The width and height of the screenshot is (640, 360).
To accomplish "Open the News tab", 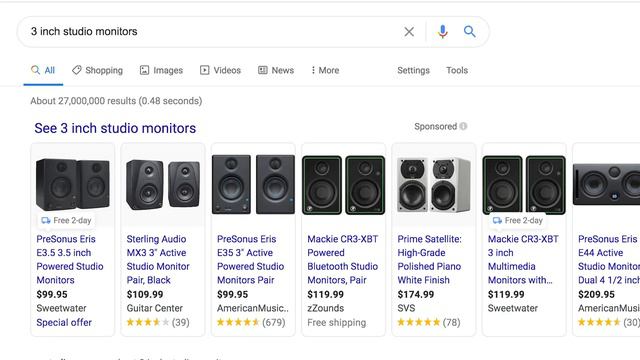I will click(276, 70).
